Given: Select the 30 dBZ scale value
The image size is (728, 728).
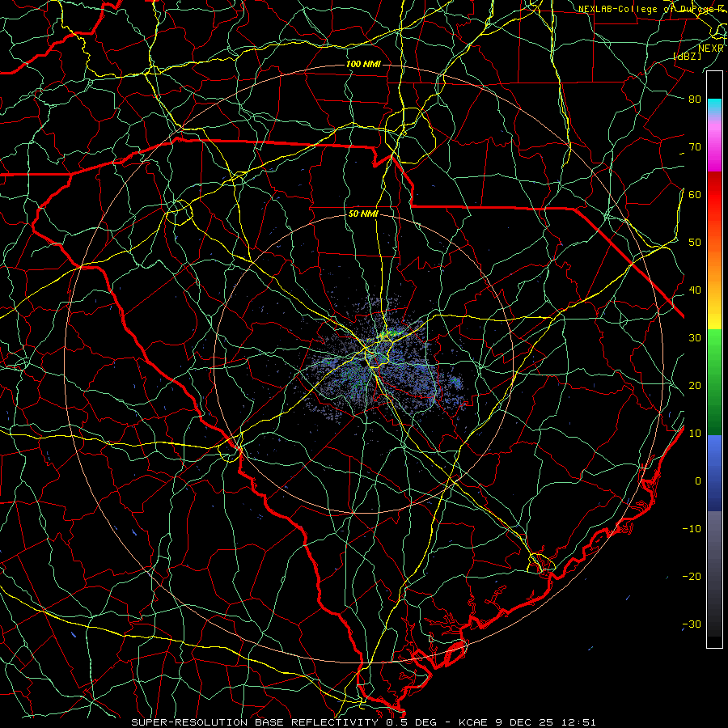Looking at the screenshot, I should tap(695, 337).
